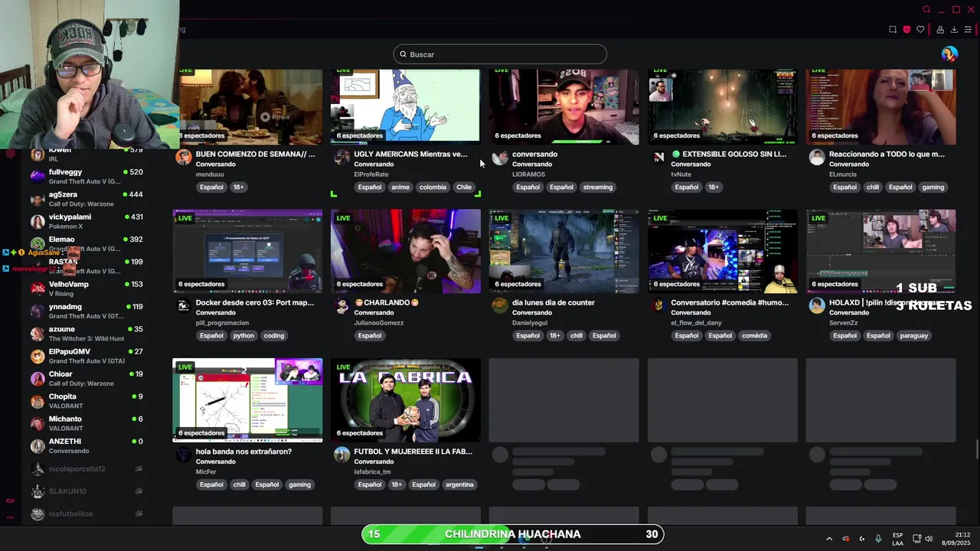This screenshot has height=551, width=980.
Task: Open the three-dot sidebar menu at bottom left
Action: point(10,518)
